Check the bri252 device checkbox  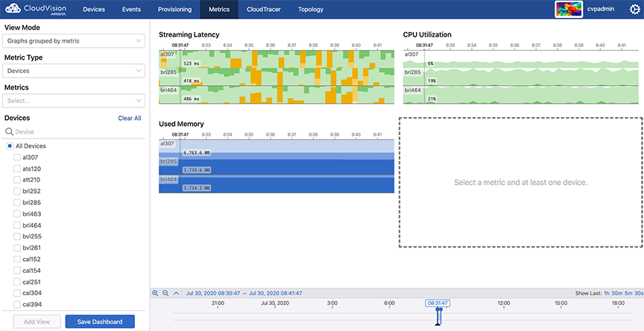pos(17,192)
